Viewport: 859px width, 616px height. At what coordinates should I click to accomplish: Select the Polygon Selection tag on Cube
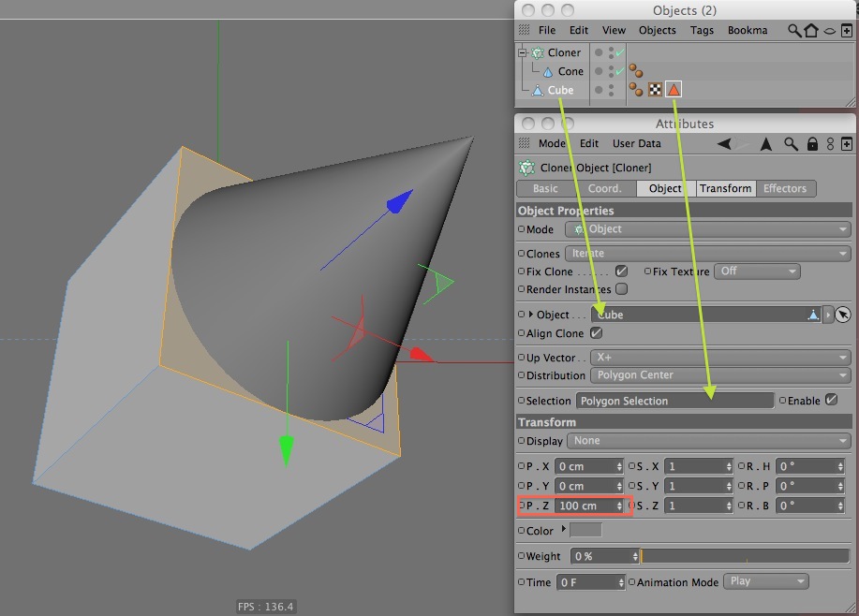click(x=674, y=89)
